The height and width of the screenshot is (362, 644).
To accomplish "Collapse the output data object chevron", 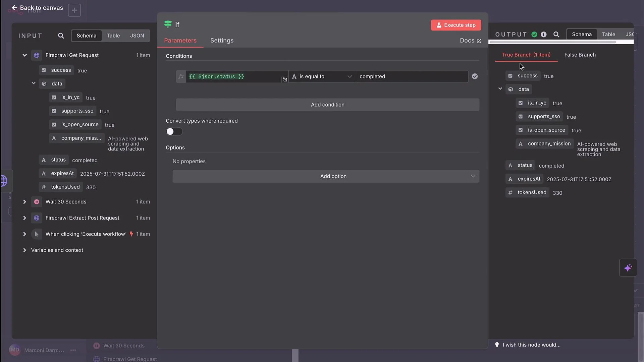I will (x=500, y=89).
